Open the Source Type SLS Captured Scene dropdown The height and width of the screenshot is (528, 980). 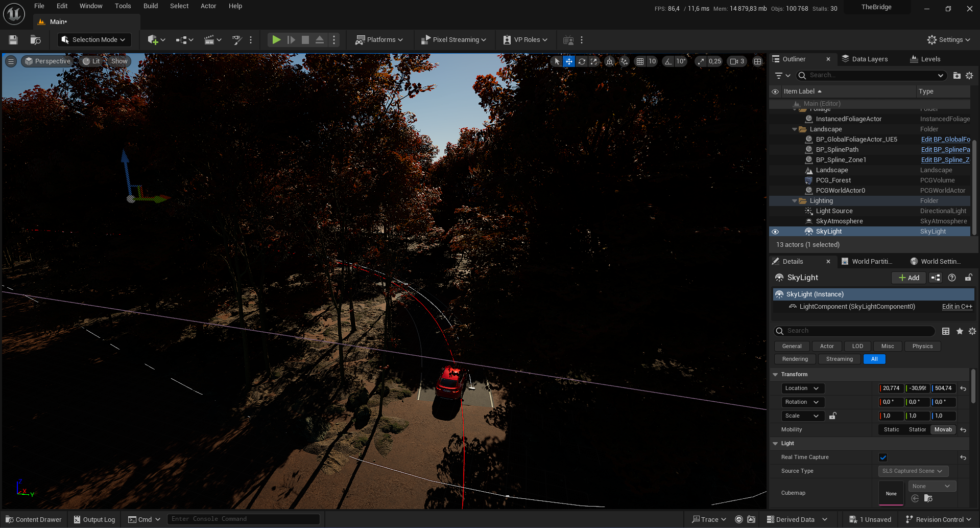click(913, 471)
